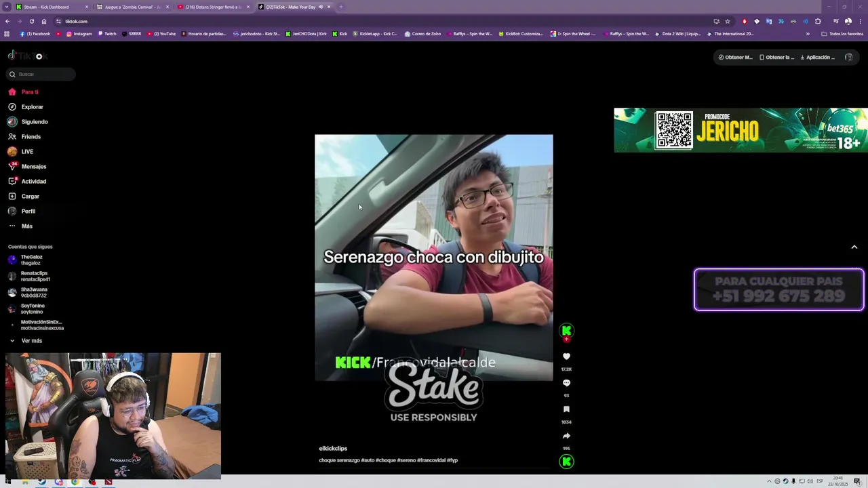
Task: Open Todos los favoritos folder
Action: tap(842, 34)
